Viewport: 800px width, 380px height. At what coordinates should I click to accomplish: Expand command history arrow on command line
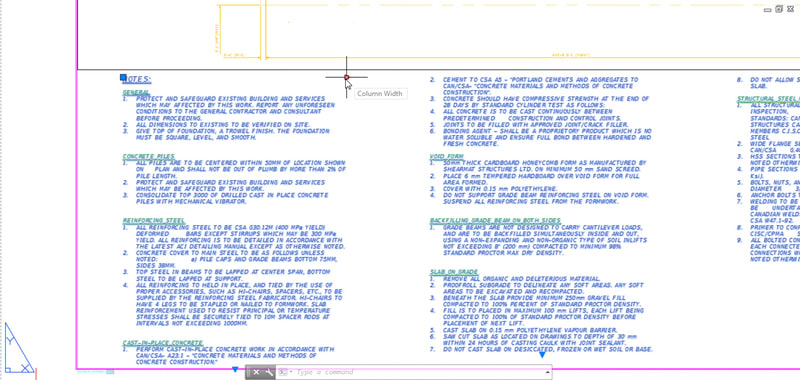[x=548, y=372]
